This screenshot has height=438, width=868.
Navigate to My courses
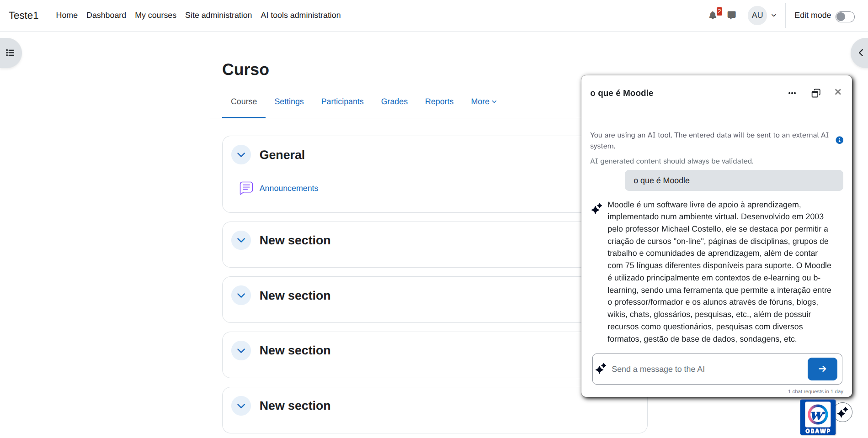coord(155,15)
